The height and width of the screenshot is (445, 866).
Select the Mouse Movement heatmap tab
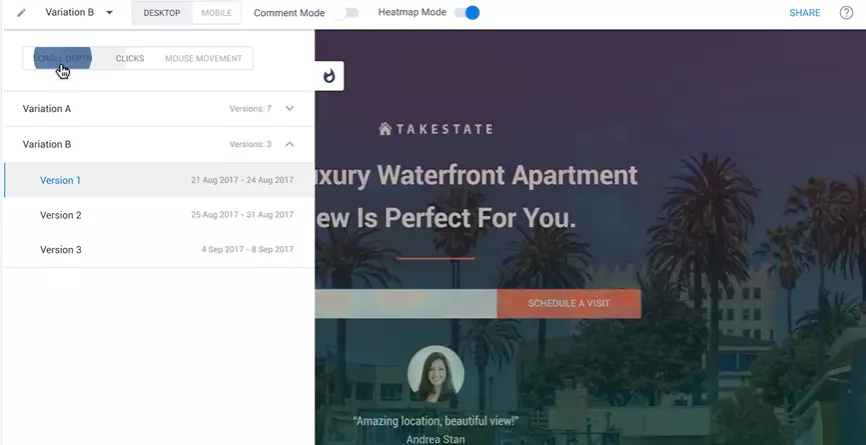tap(203, 59)
